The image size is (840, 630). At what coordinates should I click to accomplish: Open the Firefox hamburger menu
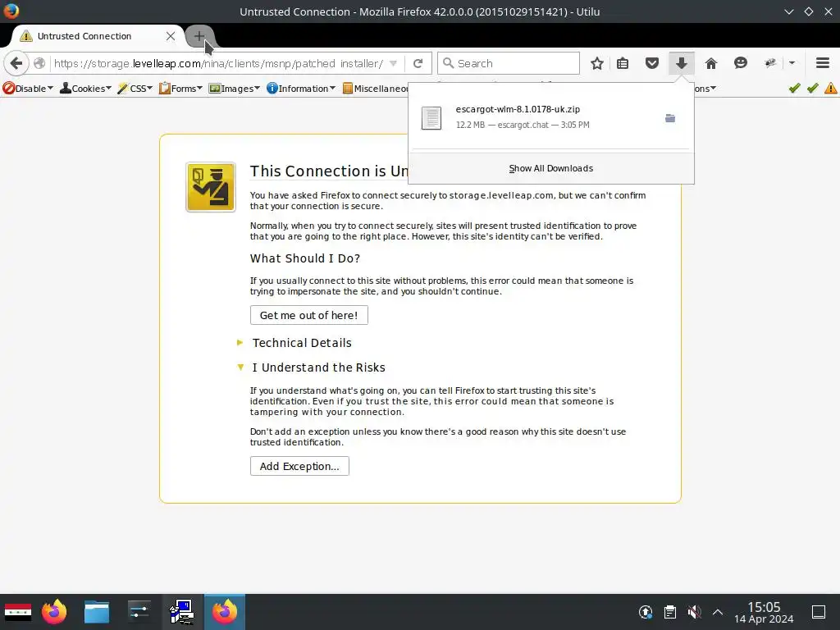pos(823,63)
